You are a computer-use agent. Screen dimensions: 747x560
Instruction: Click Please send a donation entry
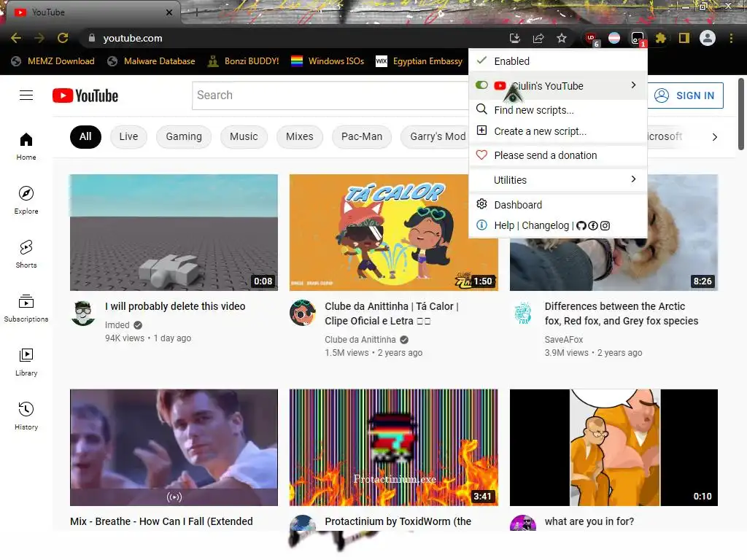558,155
